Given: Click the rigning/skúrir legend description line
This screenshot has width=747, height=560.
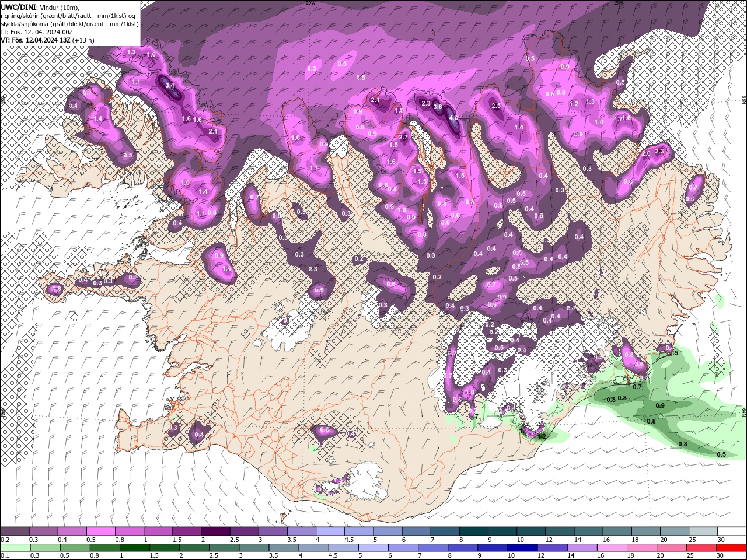Looking at the screenshot, I should [68, 15].
